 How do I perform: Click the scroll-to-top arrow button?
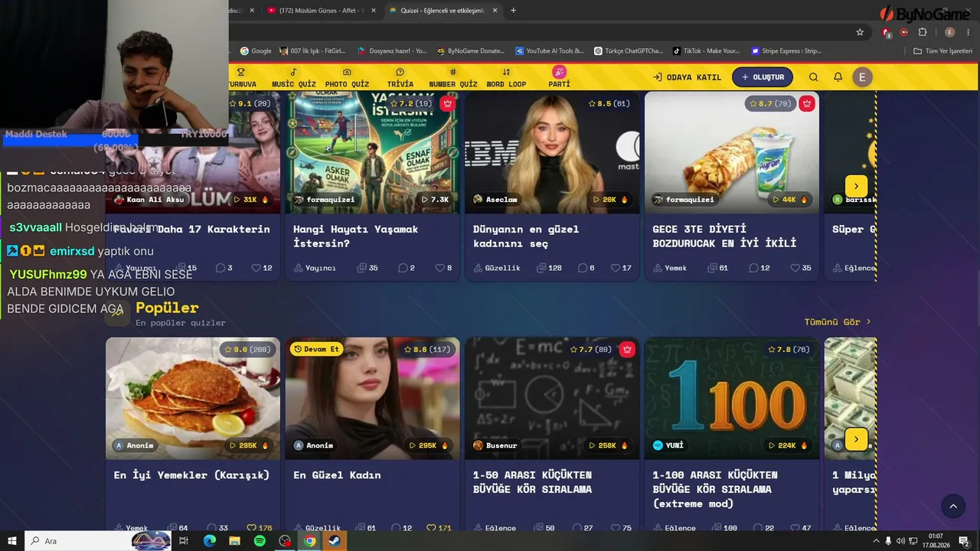[953, 506]
